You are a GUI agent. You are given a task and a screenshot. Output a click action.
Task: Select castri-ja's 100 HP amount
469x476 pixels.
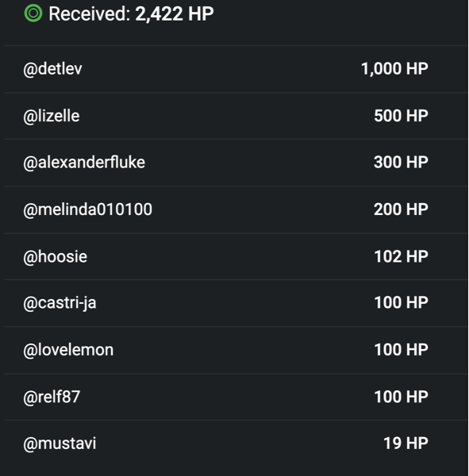click(401, 303)
